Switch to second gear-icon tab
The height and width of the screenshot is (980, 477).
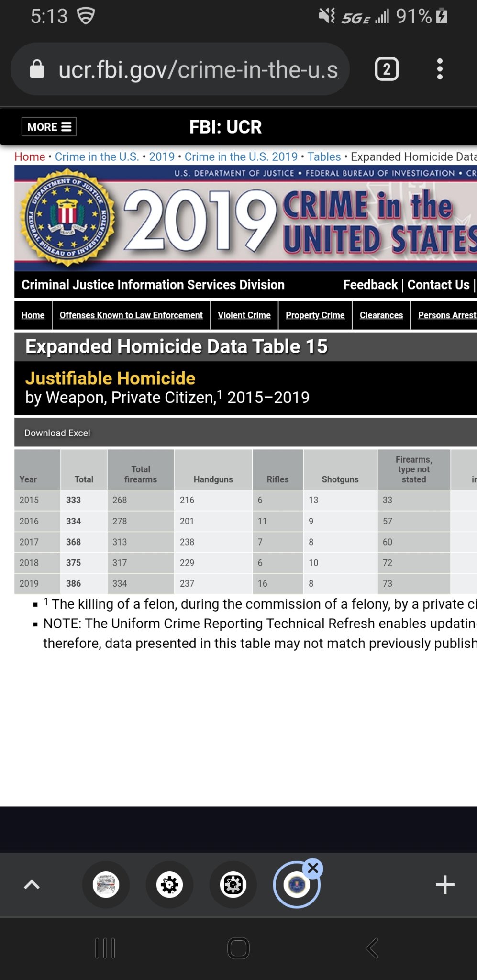[169, 885]
